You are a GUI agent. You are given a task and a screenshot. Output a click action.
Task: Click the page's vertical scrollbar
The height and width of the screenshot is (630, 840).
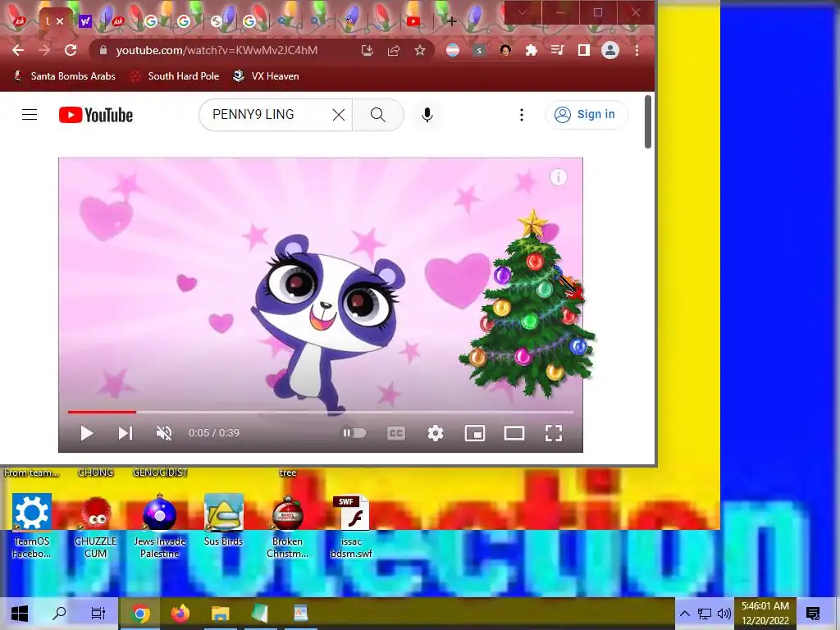click(x=648, y=122)
